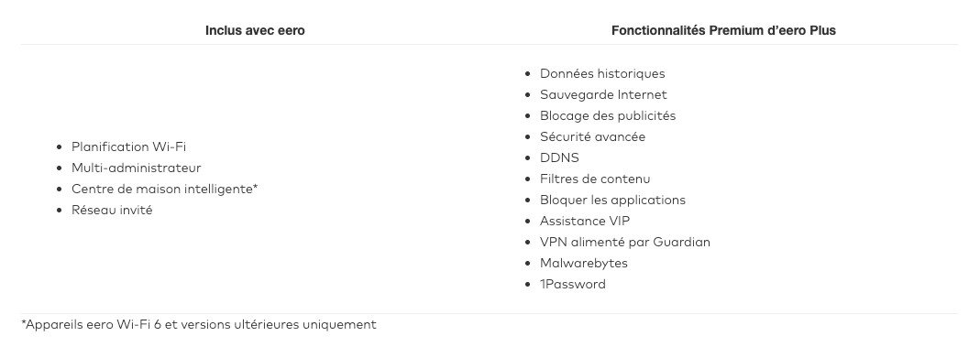Click the 'Fonctionnalités Premium d'eero Plus' header
This screenshot has height=347, width=980.
pyautogui.click(x=723, y=30)
